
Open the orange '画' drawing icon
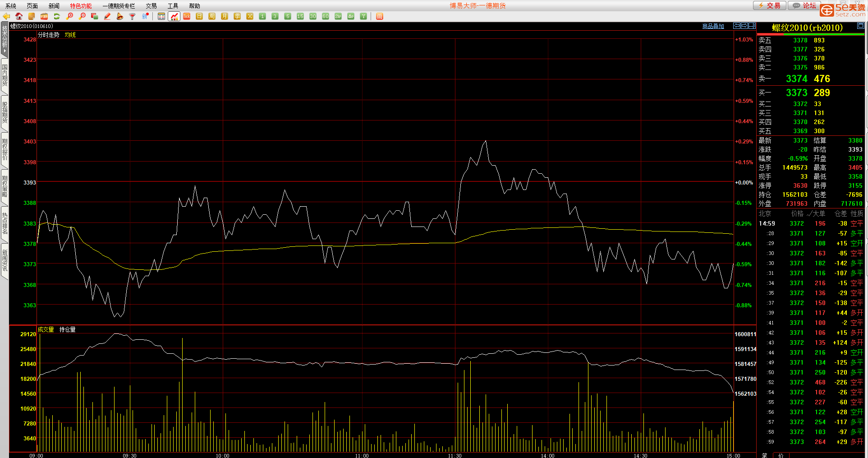pos(380,16)
